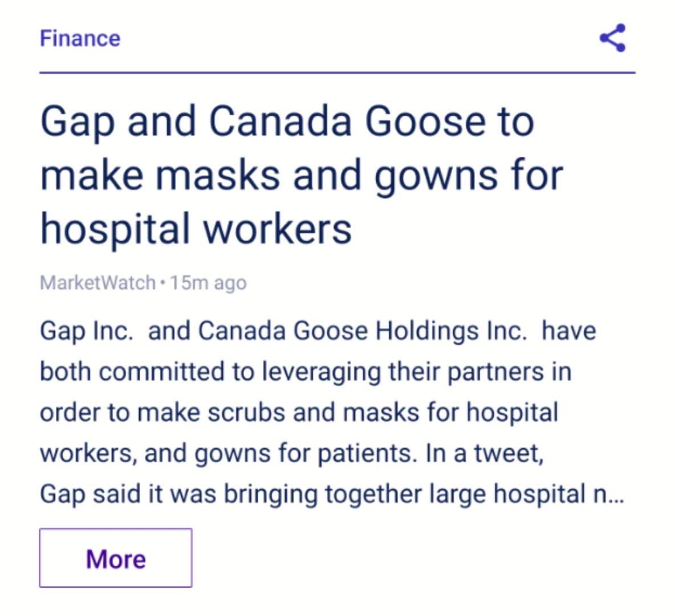Tap the share icon

click(x=613, y=38)
